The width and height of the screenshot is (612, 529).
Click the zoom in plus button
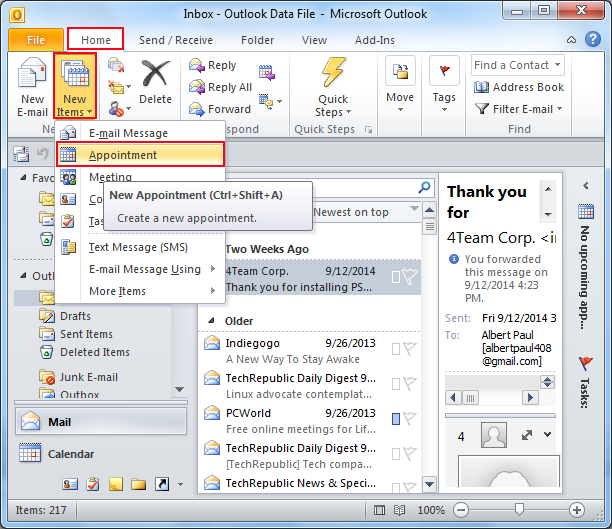coord(577,510)
